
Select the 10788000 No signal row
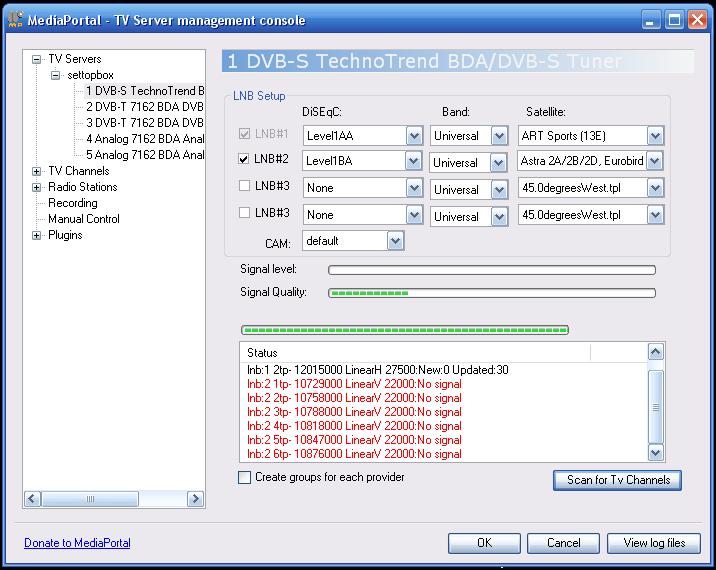[354, 412]
